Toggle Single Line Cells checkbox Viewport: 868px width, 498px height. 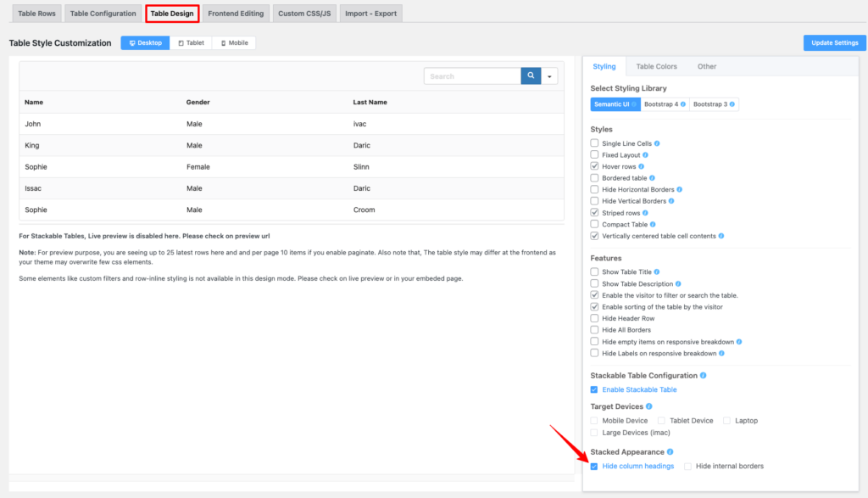pyautogui.click(x=594, y=143)
